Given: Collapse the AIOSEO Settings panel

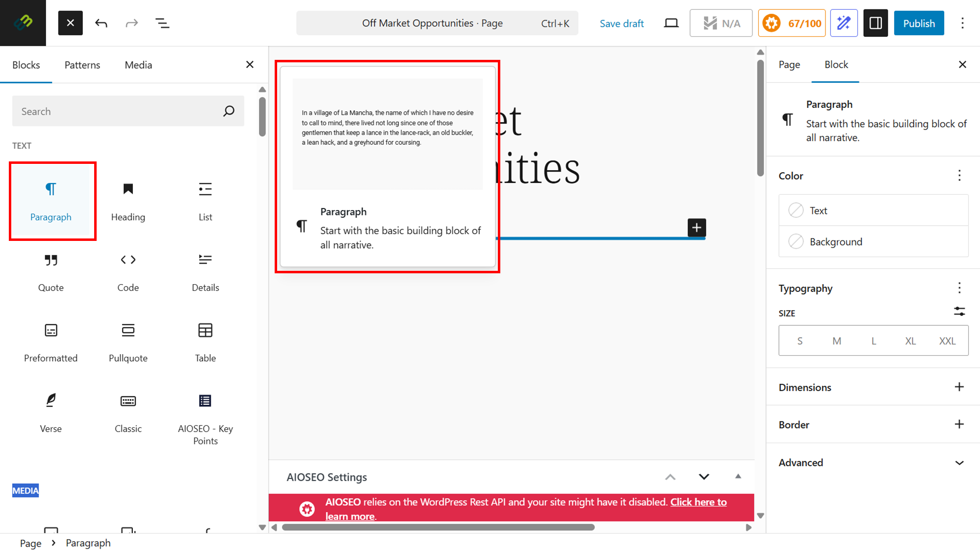Looking at the screenshot, I should click(x=738, y=477).
